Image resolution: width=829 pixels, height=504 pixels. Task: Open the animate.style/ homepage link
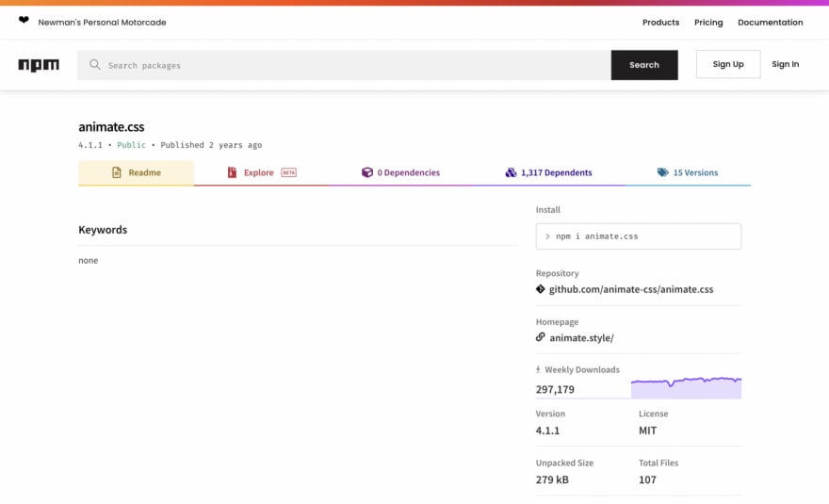581,337
